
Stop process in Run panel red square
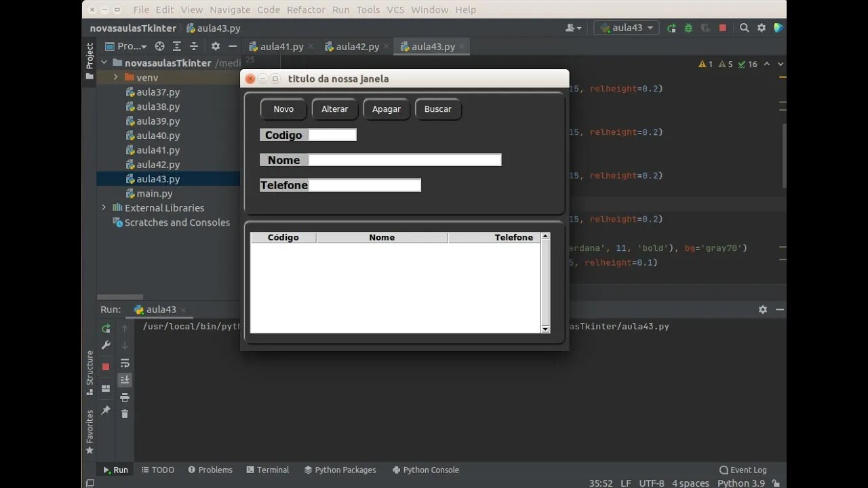pos(106,367)
